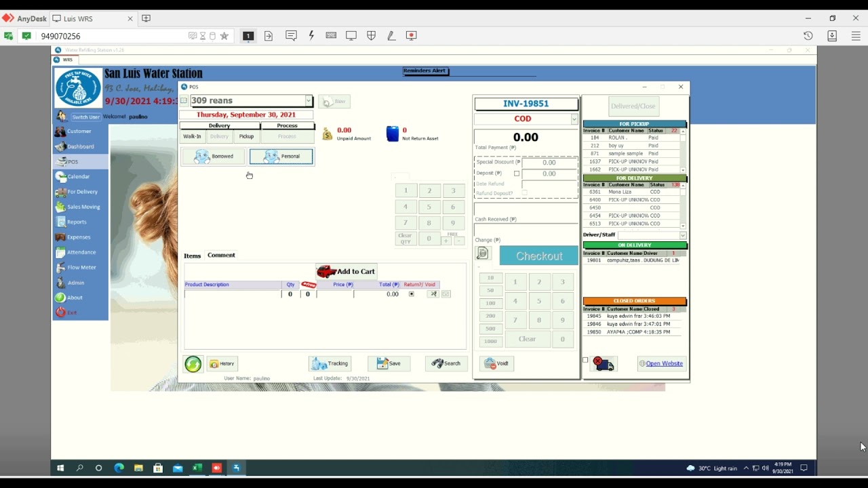Click For Pickup list scroll-down arrow
Screen dimensions: 868x488
coord(683,170)
